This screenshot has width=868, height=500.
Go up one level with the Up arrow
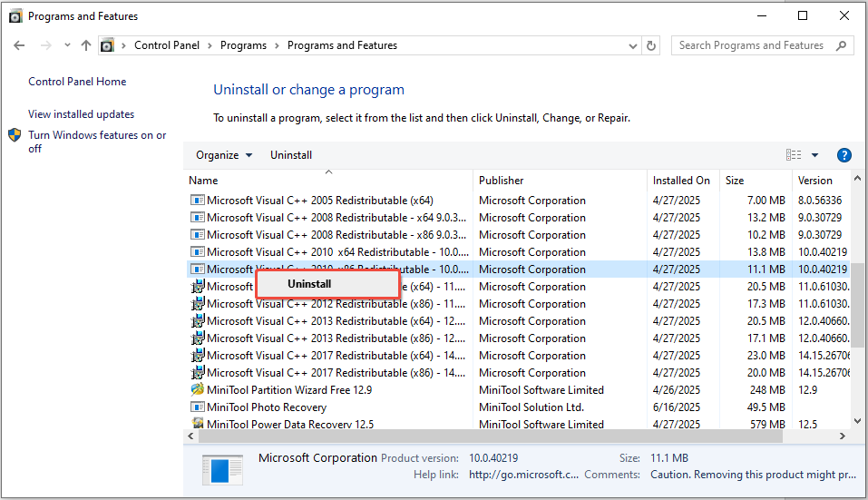(x=86, y=45)
